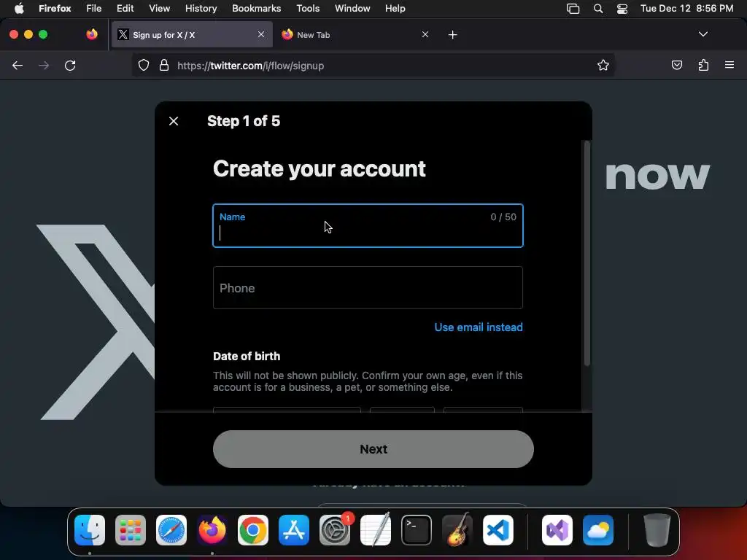Image resolution: width=747 pixels, height=560 pixels.
Task: Click the date and time in menu bar
Action: point(686,9)
